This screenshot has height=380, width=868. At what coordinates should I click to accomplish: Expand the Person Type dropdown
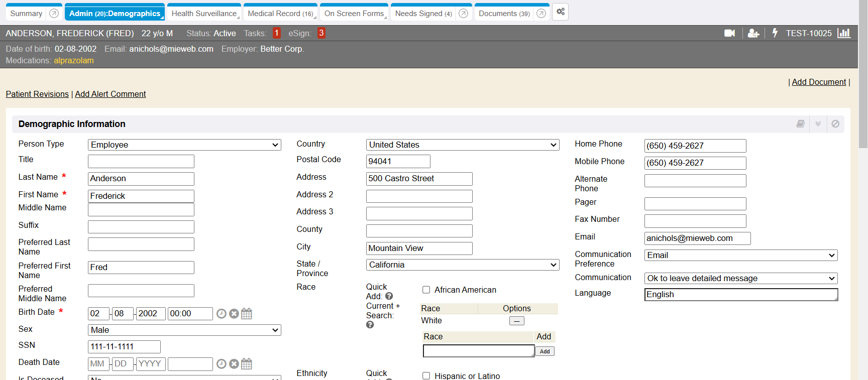pos(184,145)
